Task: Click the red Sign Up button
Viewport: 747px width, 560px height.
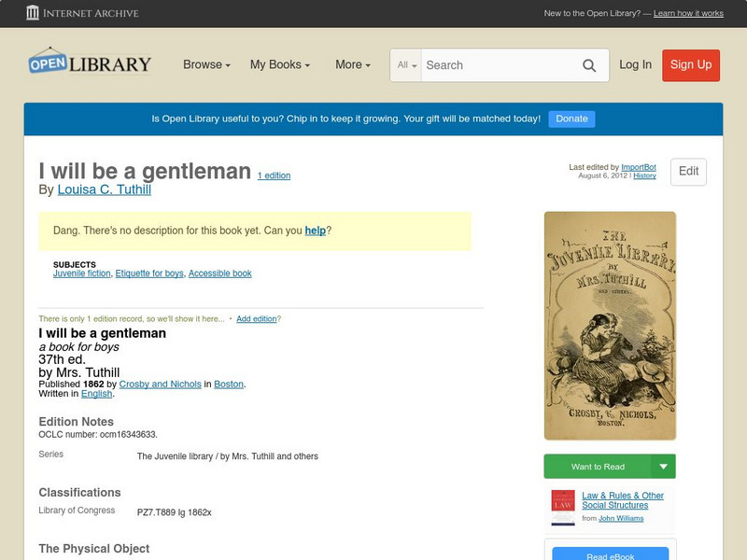Action: point(690,65)
